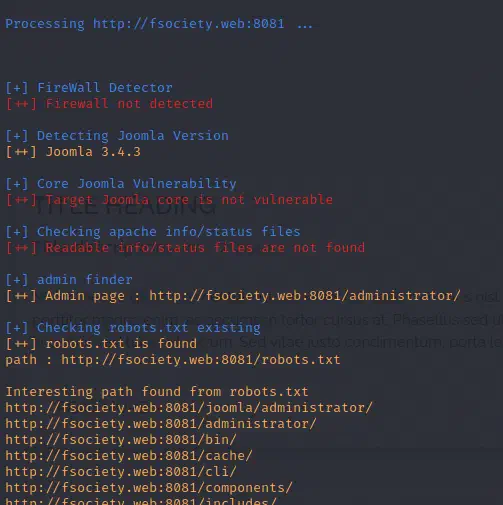This screenshot has width=503, height=505.
Task: Click the 'Core Joomla Vulnerability' heading
Action: [x=121, y=184]
